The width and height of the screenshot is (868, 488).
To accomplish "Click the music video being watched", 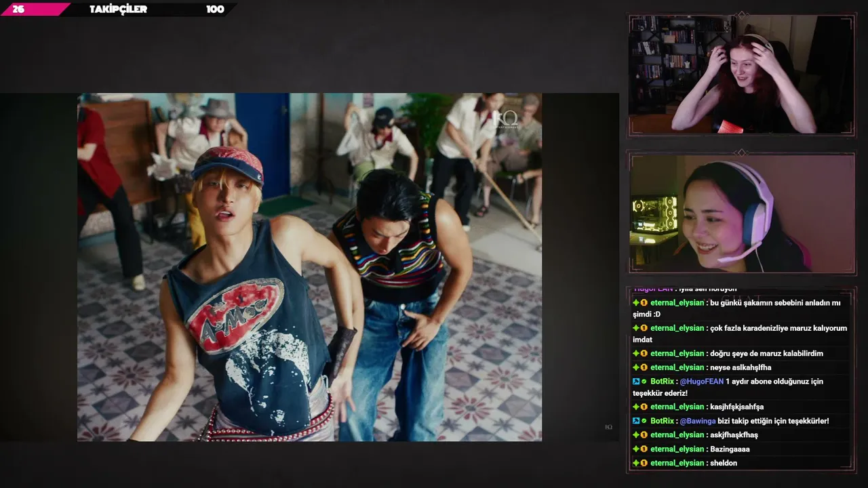I will pyautogui.click(x=309, y=267).
